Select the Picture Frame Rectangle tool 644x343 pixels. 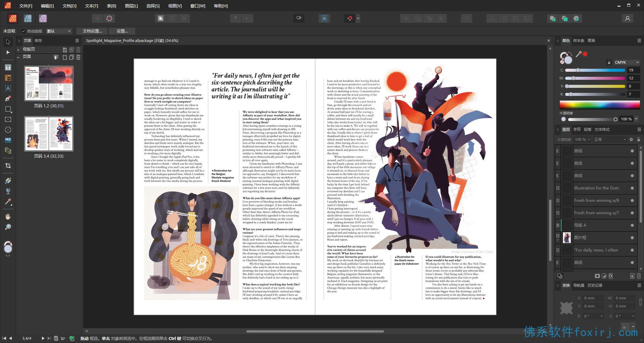(x=8, y=119)
